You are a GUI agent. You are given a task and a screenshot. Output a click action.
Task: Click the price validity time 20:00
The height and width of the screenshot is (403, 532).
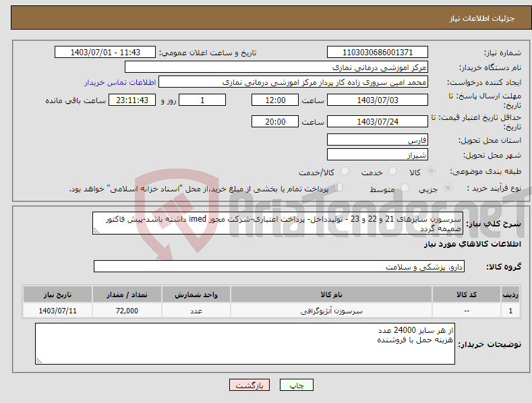(x=275, y=121)
